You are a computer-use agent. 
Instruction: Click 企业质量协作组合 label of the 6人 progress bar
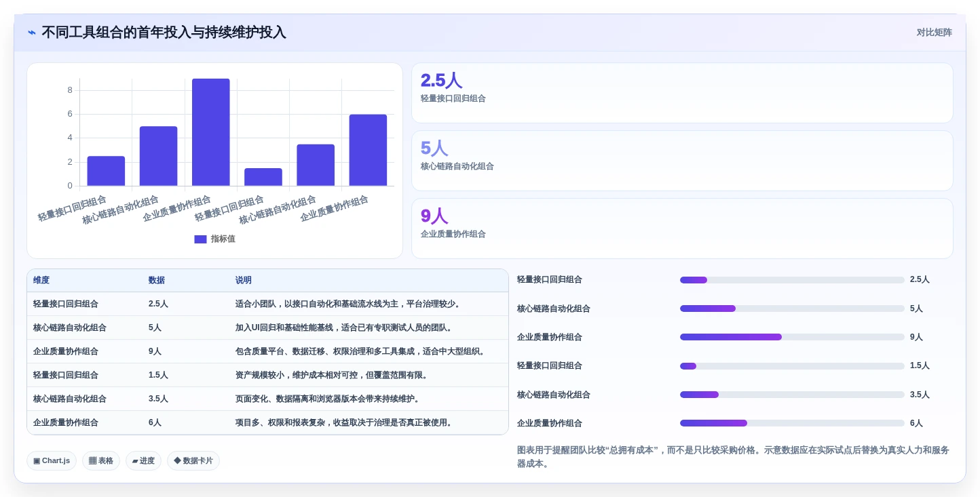tap(550, 423)
